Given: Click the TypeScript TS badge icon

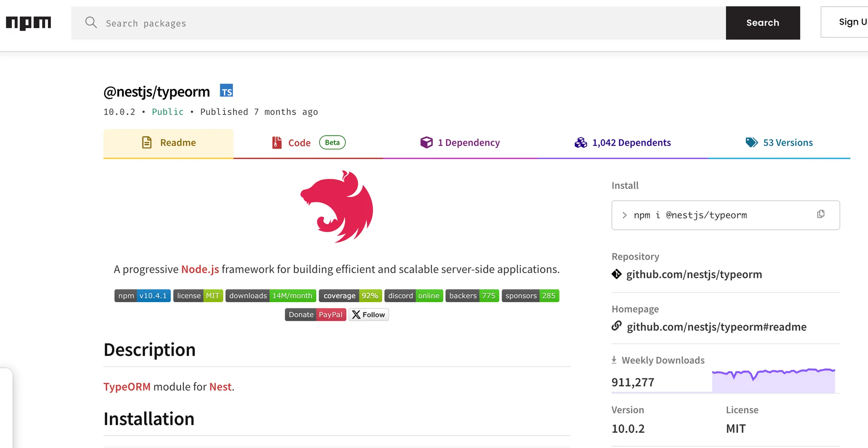Looking at the screenshot, I should coord(226,91).
